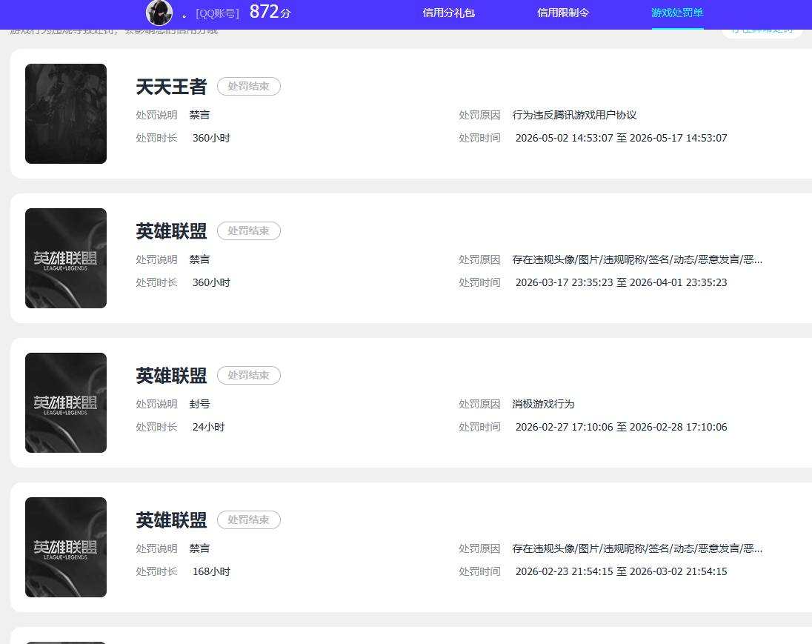Click 消极游戏行为 reason text
Image resolution: width=812 pixels, height=644 pixels.
tap(543, 404)
